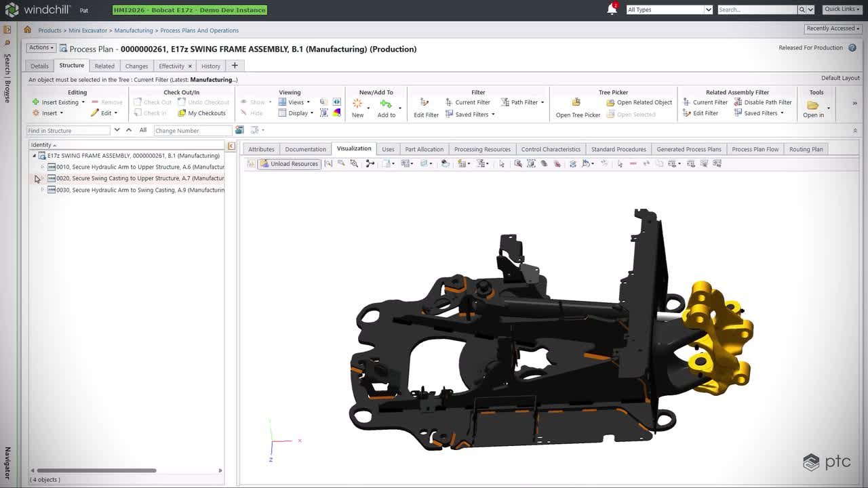Click the Add to icon
Screen dimensions: 868x488
386,104
